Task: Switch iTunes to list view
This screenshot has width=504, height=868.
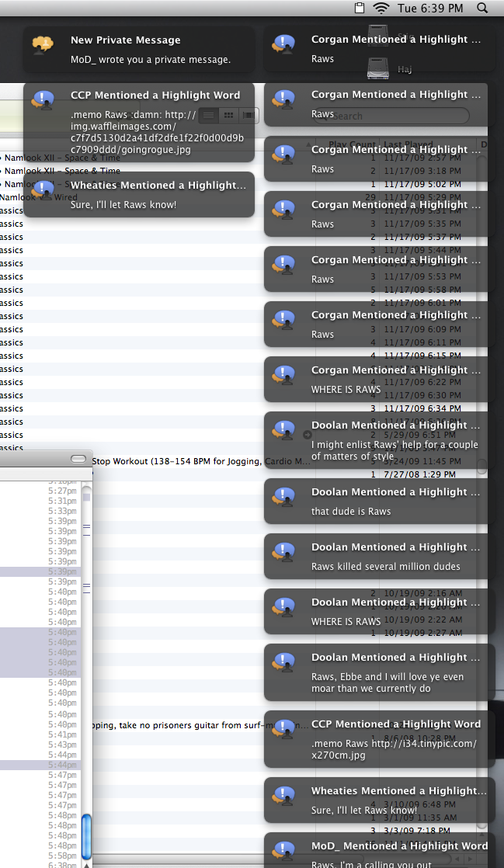Action: click(x=208, y=115)
